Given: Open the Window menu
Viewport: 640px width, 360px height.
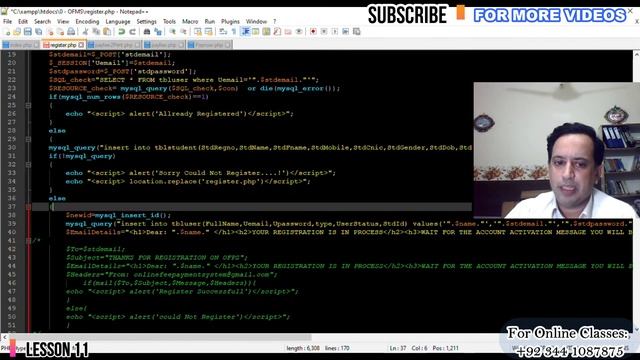Looking at the screenshot, I should (256, 21).
